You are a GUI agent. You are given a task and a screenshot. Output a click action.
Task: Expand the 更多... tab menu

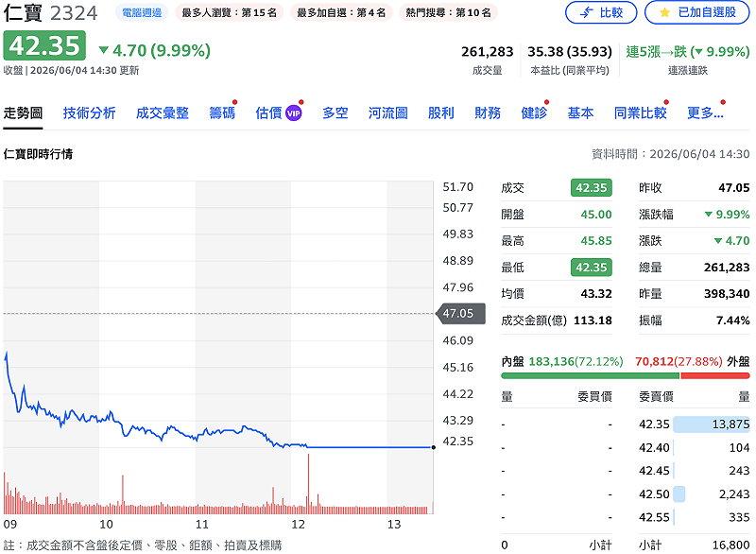click(705, 113)
